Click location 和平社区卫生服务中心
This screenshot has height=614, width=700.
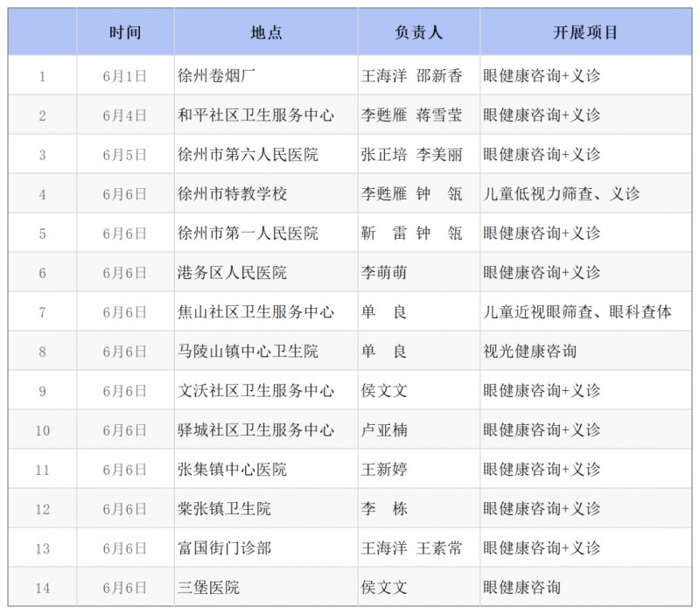click(x=255, y=115)
